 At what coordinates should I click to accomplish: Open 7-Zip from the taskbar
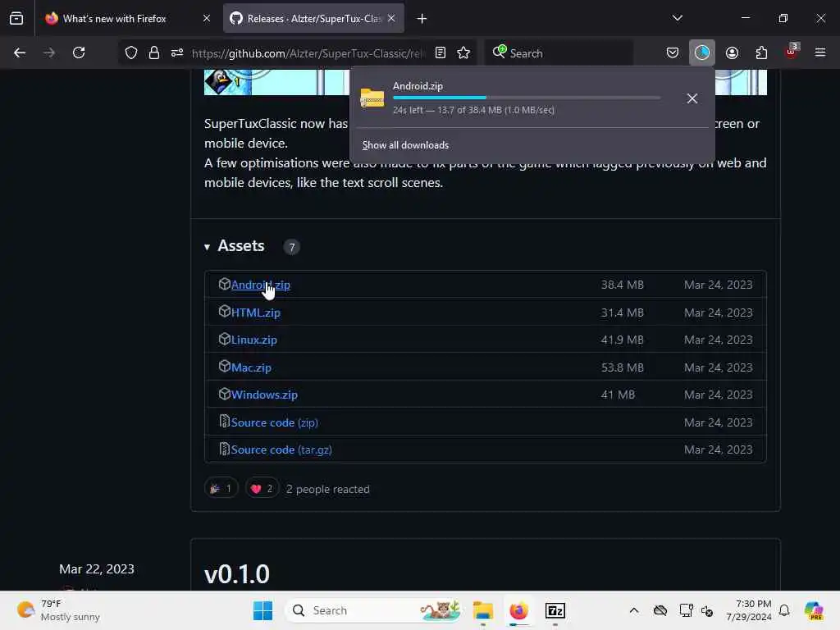tap(555, 610)
